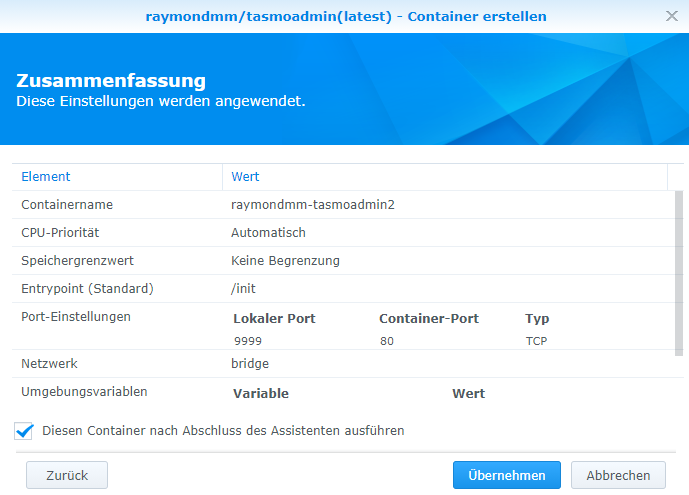Screen dimensions: 689x495
Task: Select the Netzwerk bridge row
Action: pyautogui.click(x=344, y=364)
